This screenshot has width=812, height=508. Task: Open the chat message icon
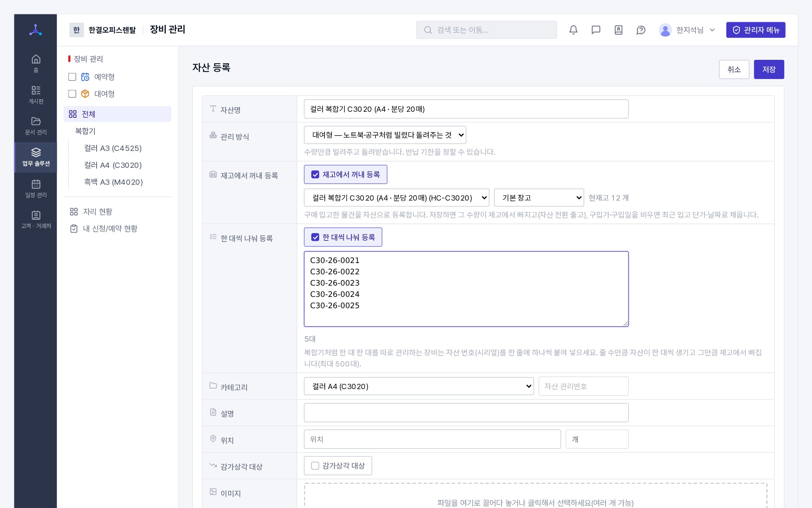[596, 30]
